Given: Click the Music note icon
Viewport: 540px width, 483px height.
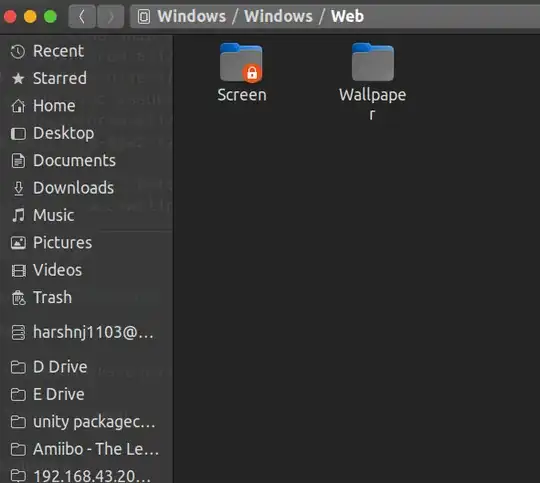Looking at the screenshot, I should coord(18,215).
